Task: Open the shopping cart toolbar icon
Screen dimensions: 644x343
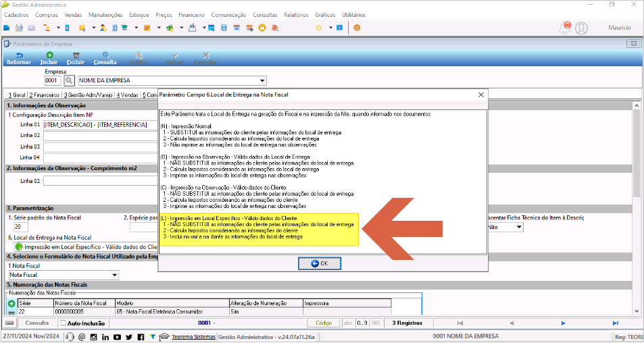Action: pyautogui.click(x=124, y=28)
